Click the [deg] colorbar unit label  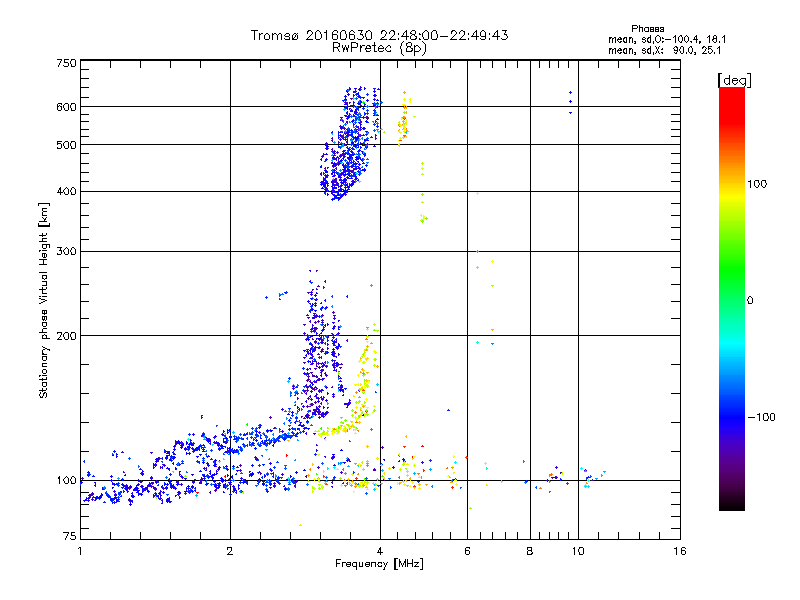[x=734, y=79]
